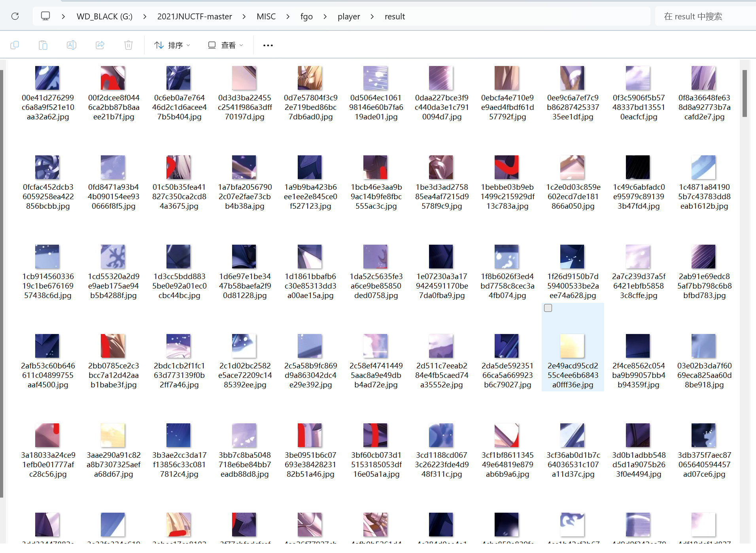
Task: Click filename text 2c58ef4741449...b4ad72e.jpg
Action: (376, 375)
